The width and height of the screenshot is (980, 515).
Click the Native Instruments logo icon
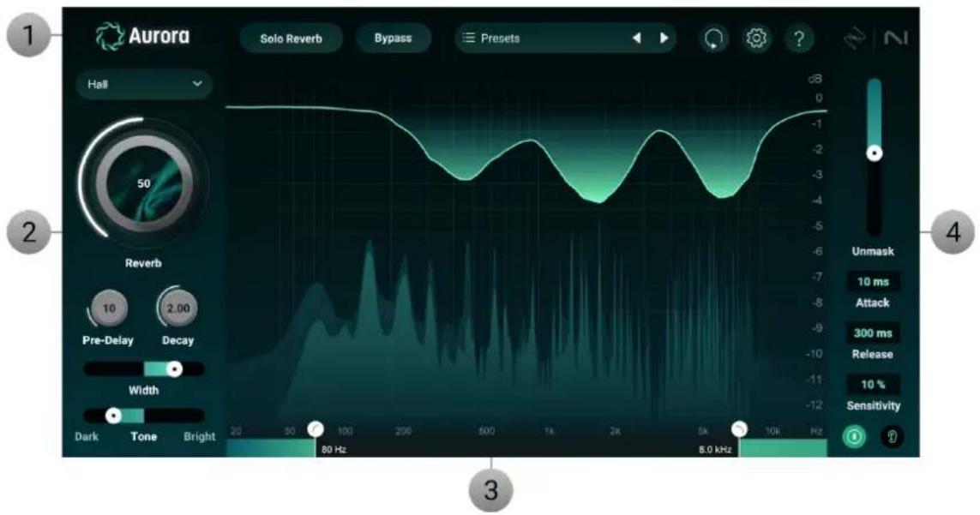(896, 38)
